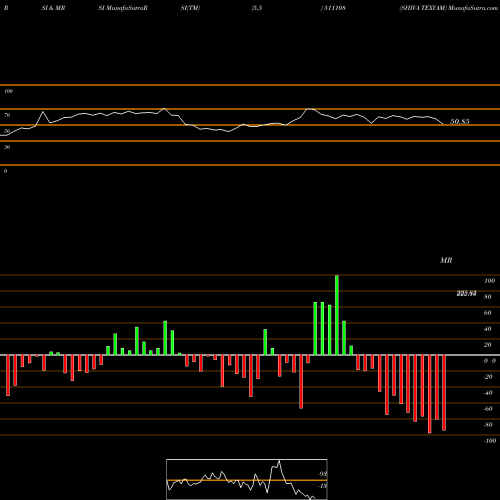This screenshot has height=500, width=500.
Task: Click the 80 label on MR axis
Action: [x=488, y=297]
